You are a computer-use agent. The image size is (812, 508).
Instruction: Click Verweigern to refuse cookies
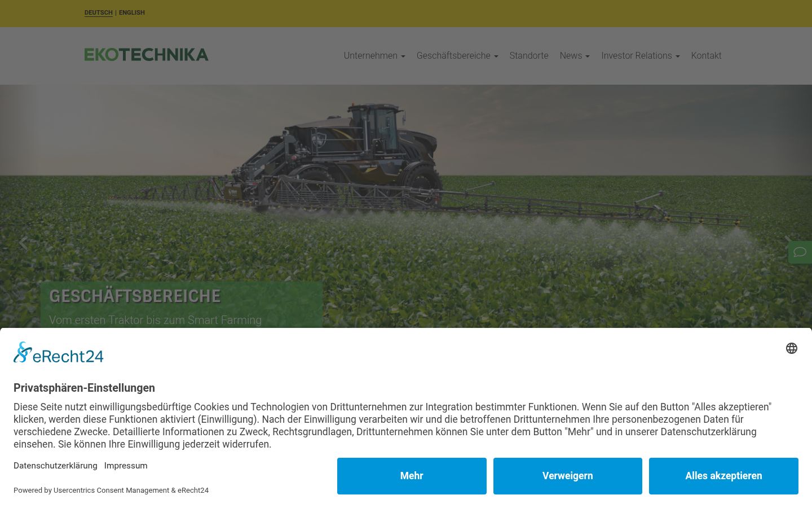click(568, 476)
